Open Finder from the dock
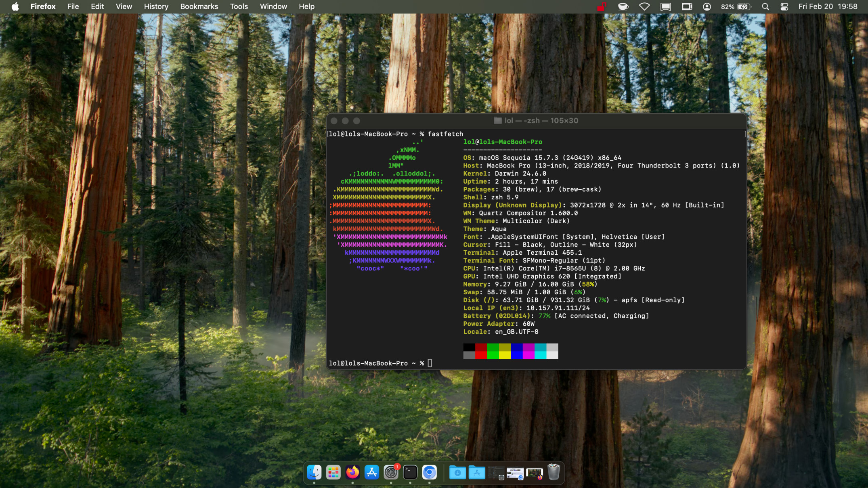This screenshot has width=868, height=488. tap(314, 472)
